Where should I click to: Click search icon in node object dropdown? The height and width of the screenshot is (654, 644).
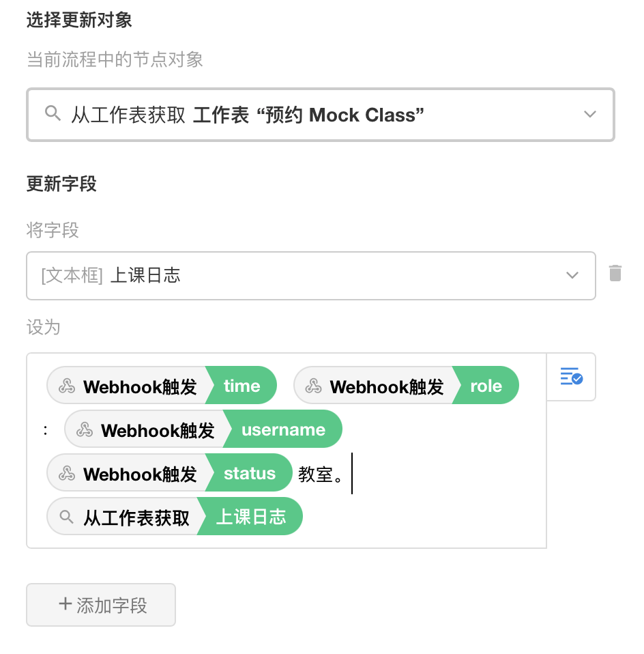[x=53, y=114]
